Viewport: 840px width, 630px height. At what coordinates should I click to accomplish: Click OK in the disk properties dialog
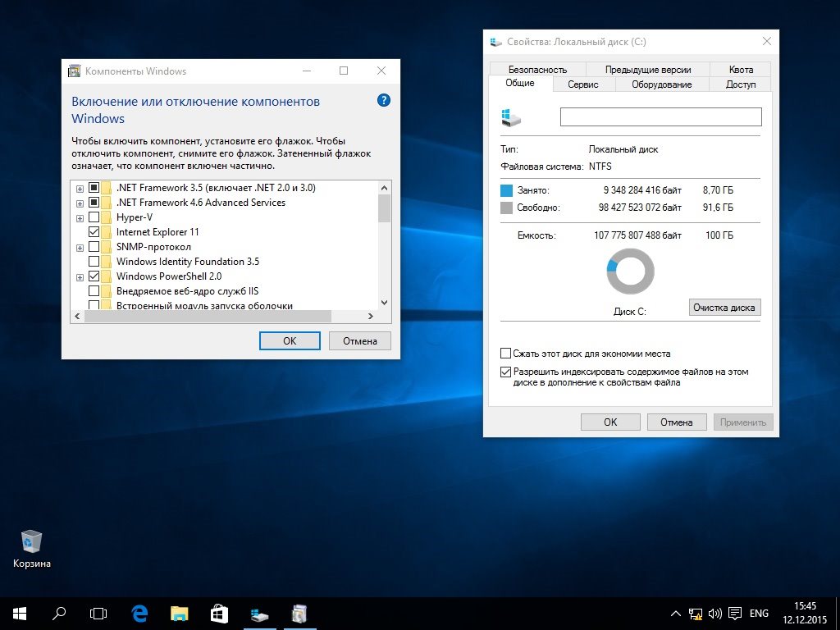pyautogui.click(x=610, y=422)
